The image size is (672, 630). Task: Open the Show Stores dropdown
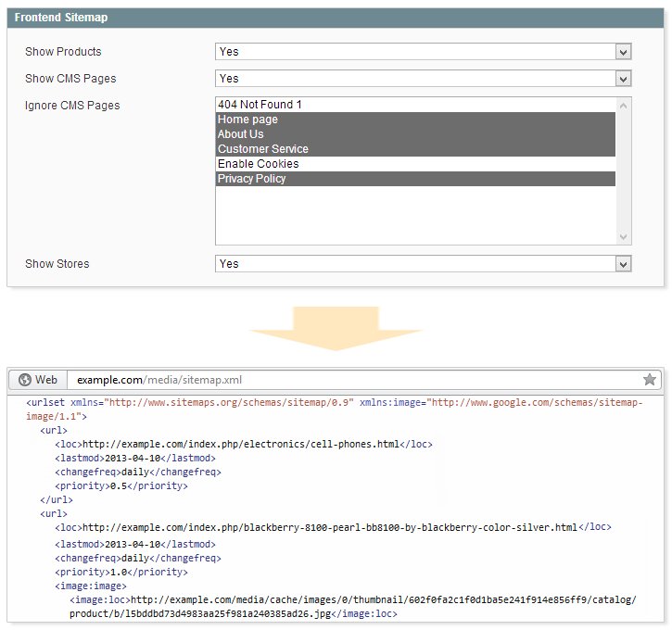click(623, 264)
